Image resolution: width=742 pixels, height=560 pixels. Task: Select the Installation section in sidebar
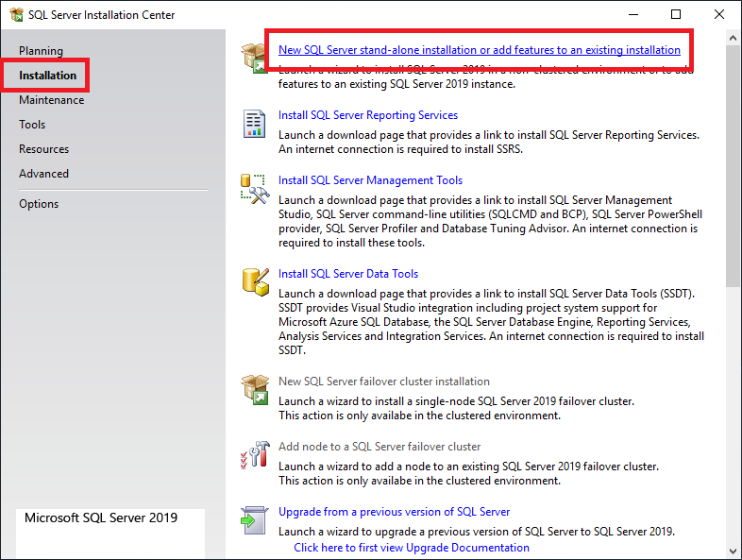[x=47, y=76]
